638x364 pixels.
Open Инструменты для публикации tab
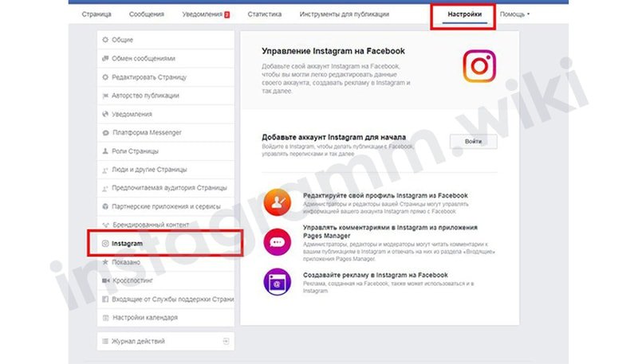coord(345,14)
